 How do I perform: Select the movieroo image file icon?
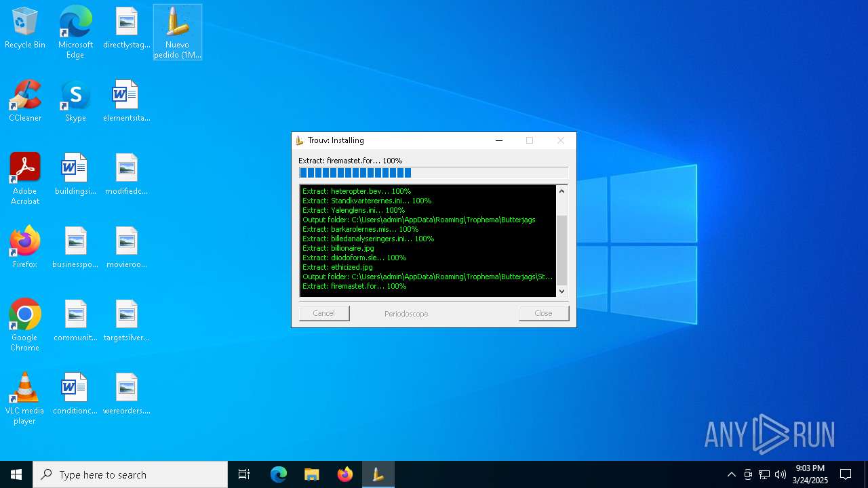(127, 248)
